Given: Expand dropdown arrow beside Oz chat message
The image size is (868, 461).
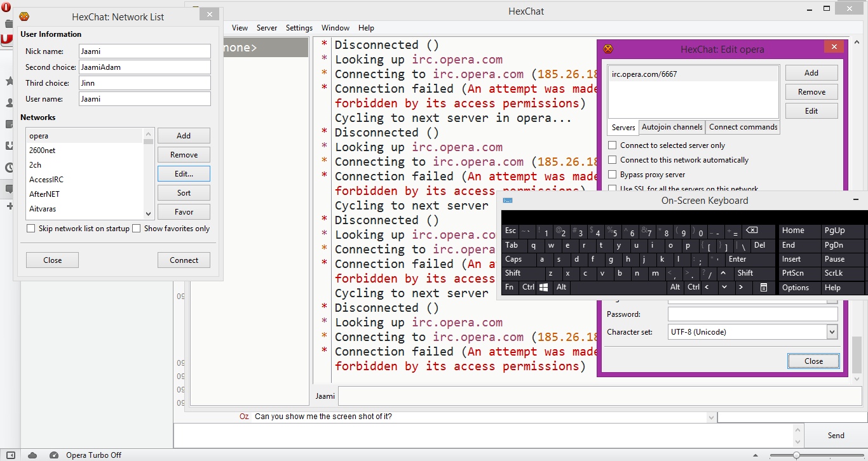Looking at the screenshot, I should (x=711, y=417).
